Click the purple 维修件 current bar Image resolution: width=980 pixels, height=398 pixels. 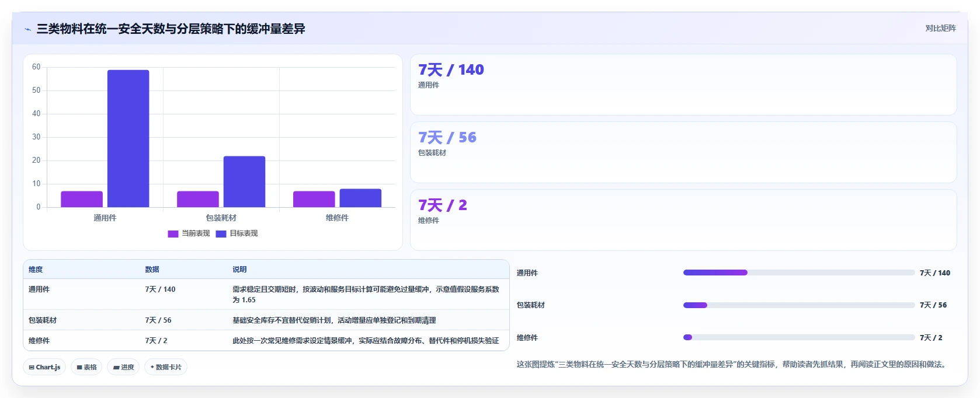click(x=314, y=199)
